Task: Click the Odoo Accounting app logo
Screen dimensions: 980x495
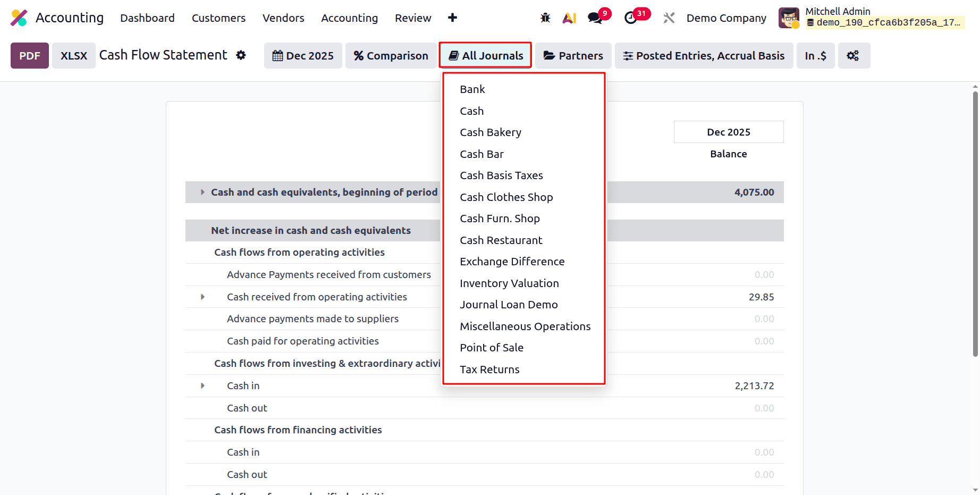Action: (x=19, y=18)
